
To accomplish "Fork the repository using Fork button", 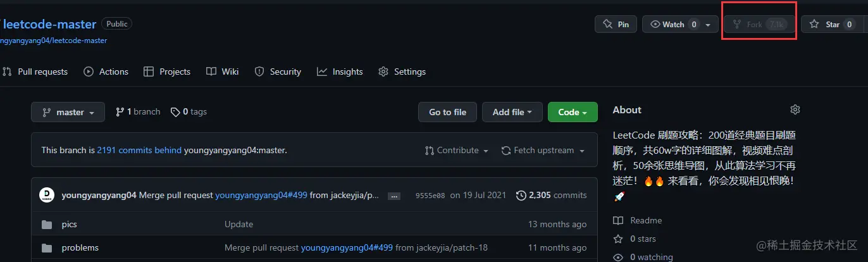I will click(x=759, y=24).
